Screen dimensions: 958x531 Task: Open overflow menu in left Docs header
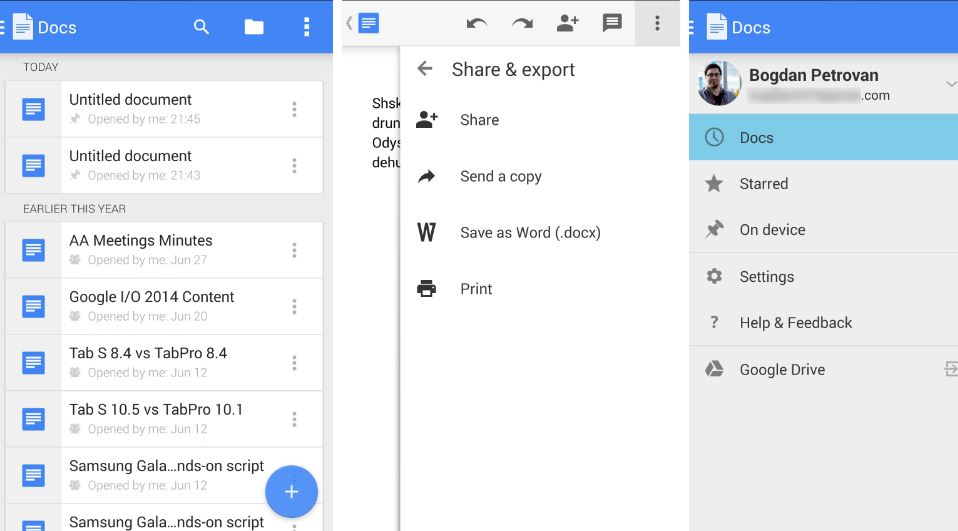(306, 27)
